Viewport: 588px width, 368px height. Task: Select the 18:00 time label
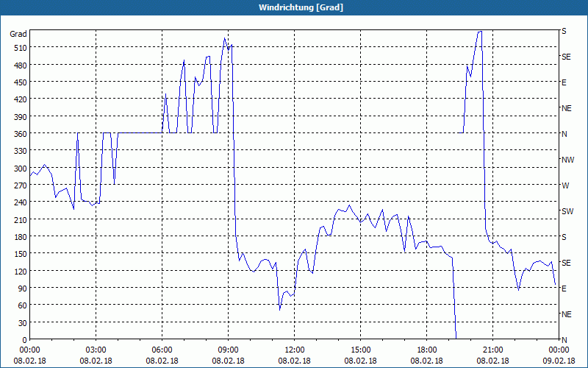[x=426, y=350]
